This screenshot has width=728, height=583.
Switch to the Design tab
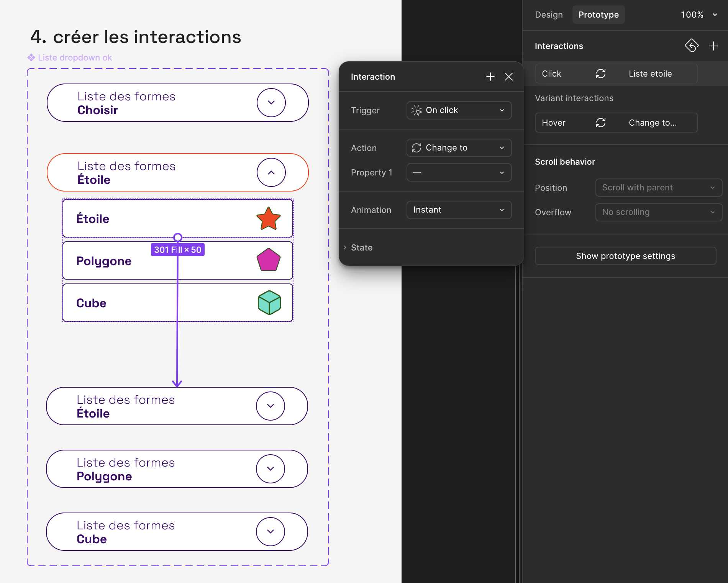tap(549, 15)
